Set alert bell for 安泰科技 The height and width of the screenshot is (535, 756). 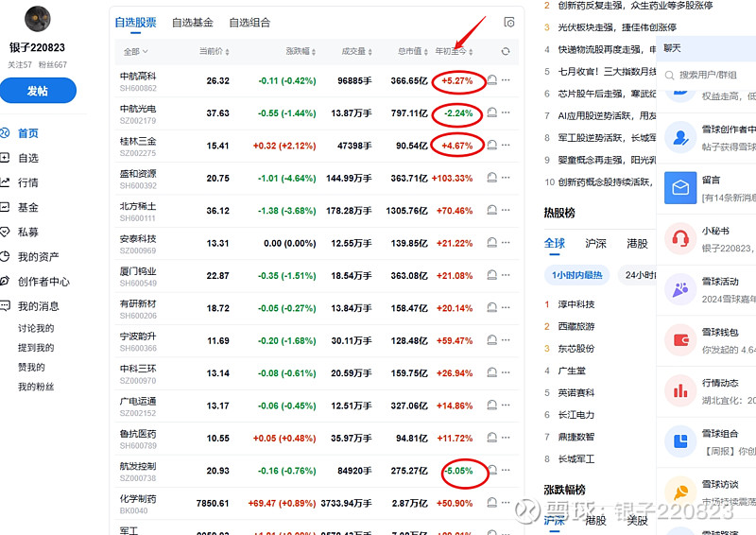491,243
